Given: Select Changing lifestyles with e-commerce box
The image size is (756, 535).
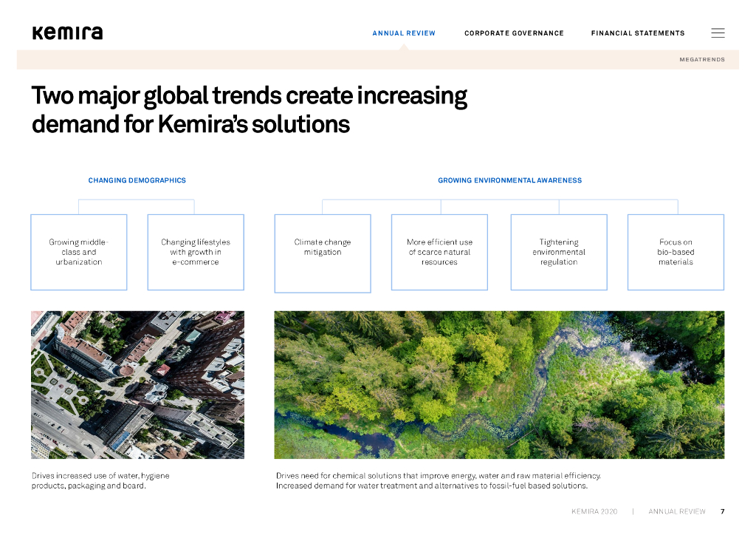Looking at the screenshot, I should [196, 252].
